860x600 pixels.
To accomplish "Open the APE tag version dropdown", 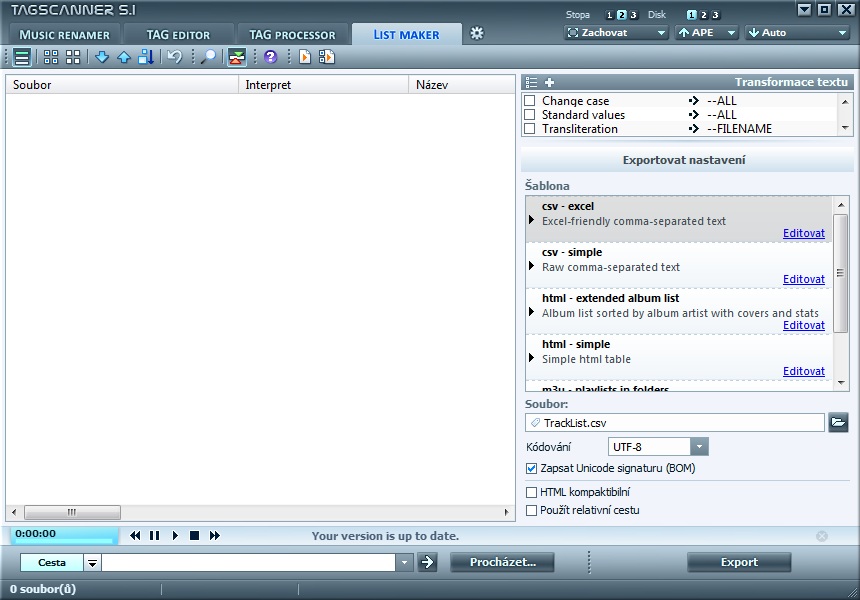I will 707,33.
